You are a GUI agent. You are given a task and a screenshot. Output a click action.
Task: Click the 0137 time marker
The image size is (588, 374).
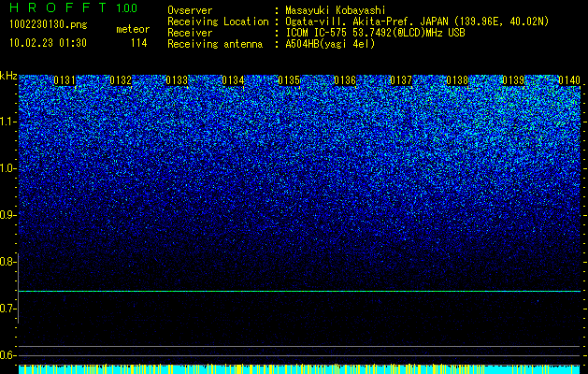(x=401, y=80)
